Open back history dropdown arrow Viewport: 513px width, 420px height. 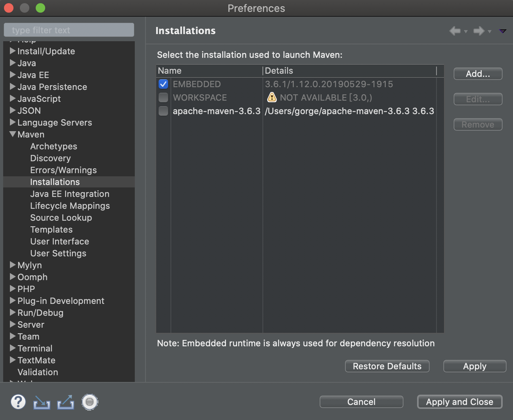pyautogui.click(x=466, y=31)
